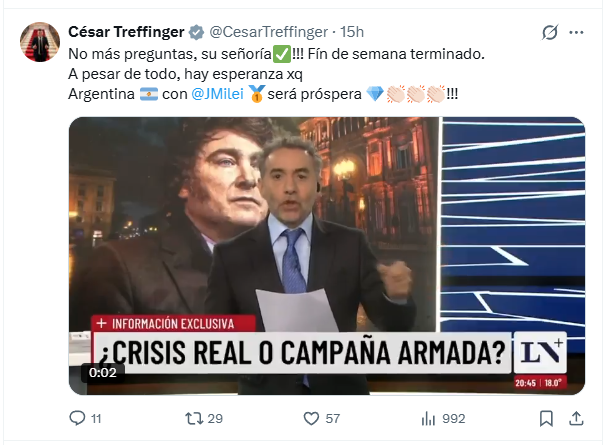The height and width of the screenshot is (445, 608).
Task: Click the 57 likes count
Action: tap(333, 419)
